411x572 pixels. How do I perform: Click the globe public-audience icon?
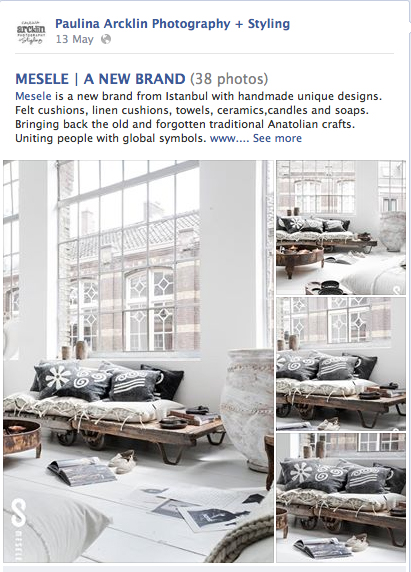pyautogui.click(x=106, y=39)
